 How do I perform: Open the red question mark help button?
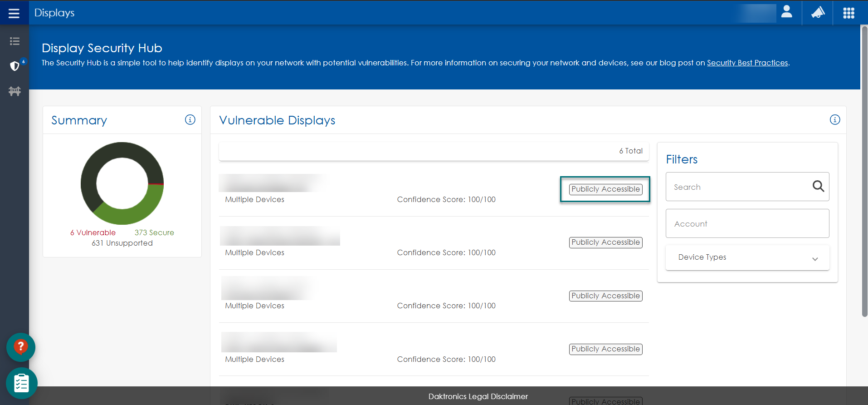tap(21, 347)
